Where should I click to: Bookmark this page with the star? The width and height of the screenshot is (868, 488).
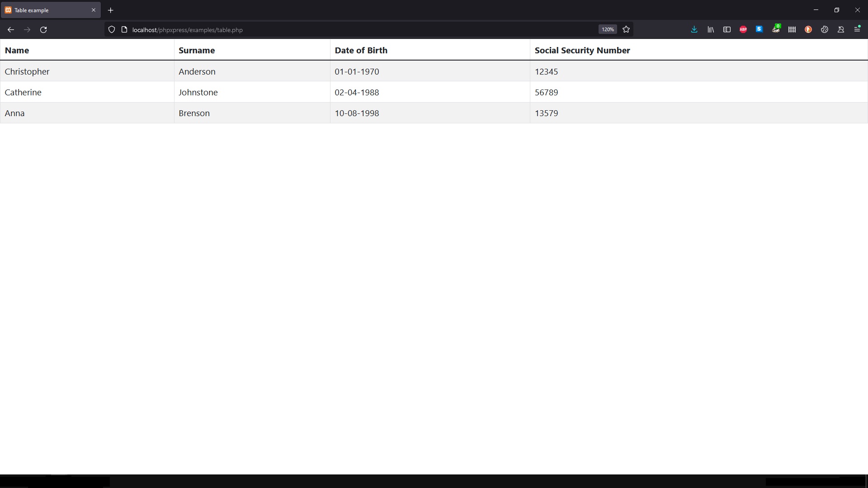pos(626,29)
